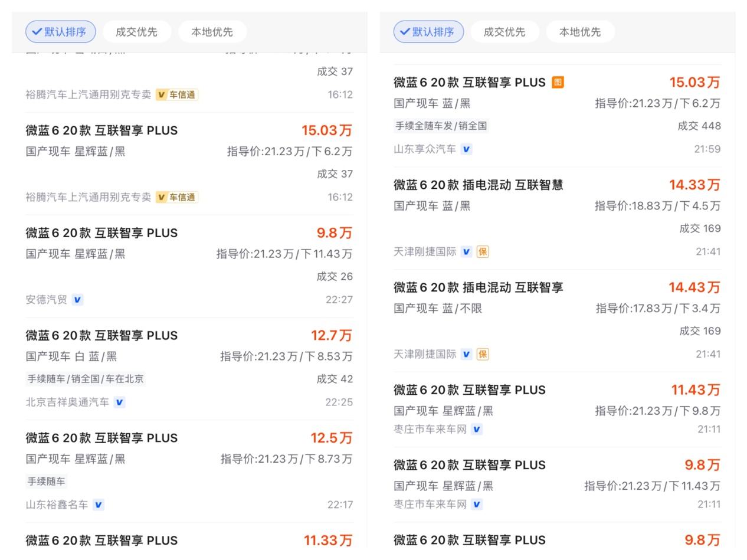747x560 pixels.
Task: Tap the 车信通 badge in left 15.03万 listing
Action: [x=176, y=197]
